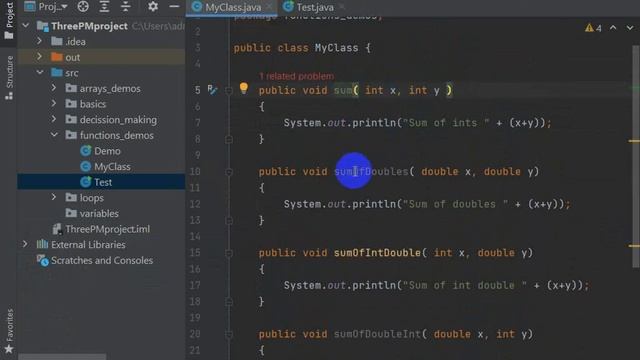This screenshot has height=360, width=640.
Task: Click the MyClass name in class declaration
Action: click(336, 48)
